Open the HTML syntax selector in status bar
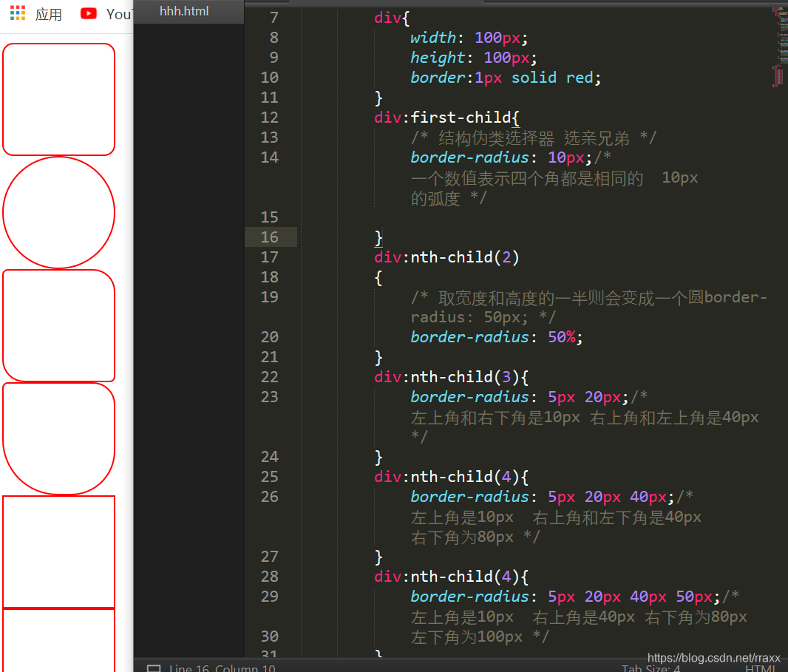Image resolution: width=788 pixels, height=672 pixels. click(x=760, y=668)
